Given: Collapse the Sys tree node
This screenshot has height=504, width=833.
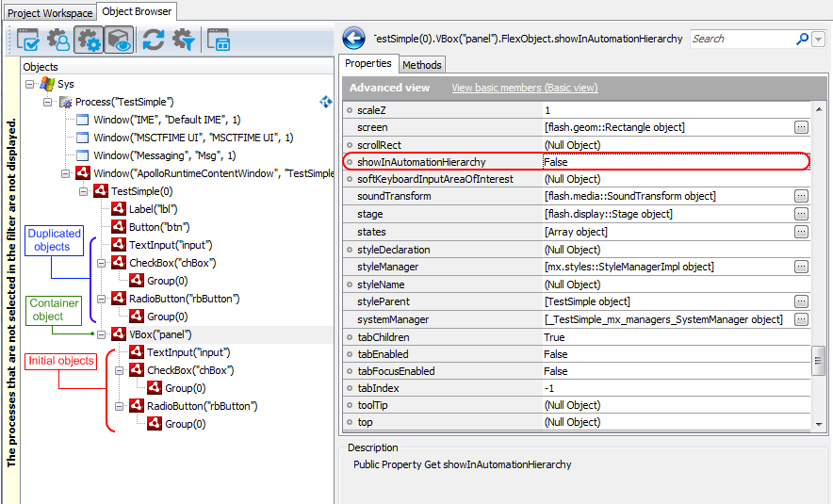Looking at the screenshot, I should click(x=31, y=84).
